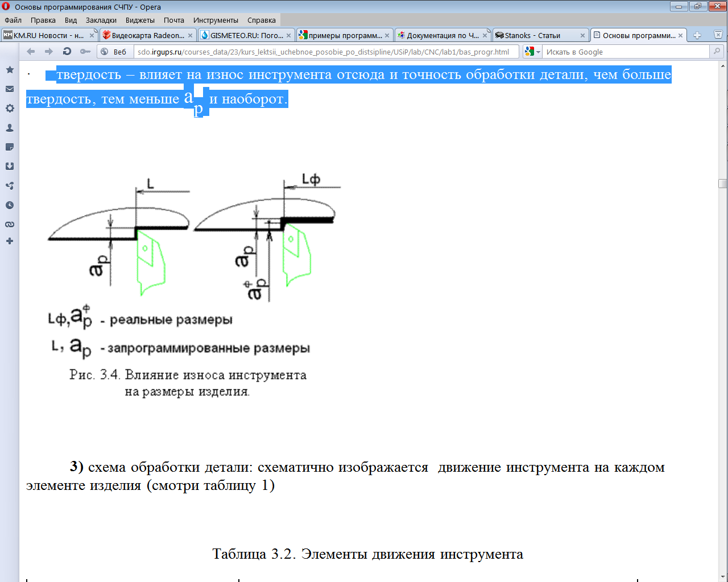The height and width of the screenshot is (582, 728).
Task: Click the label 'запрограммированные размеры' in diagram
Action: coord(209,348)
